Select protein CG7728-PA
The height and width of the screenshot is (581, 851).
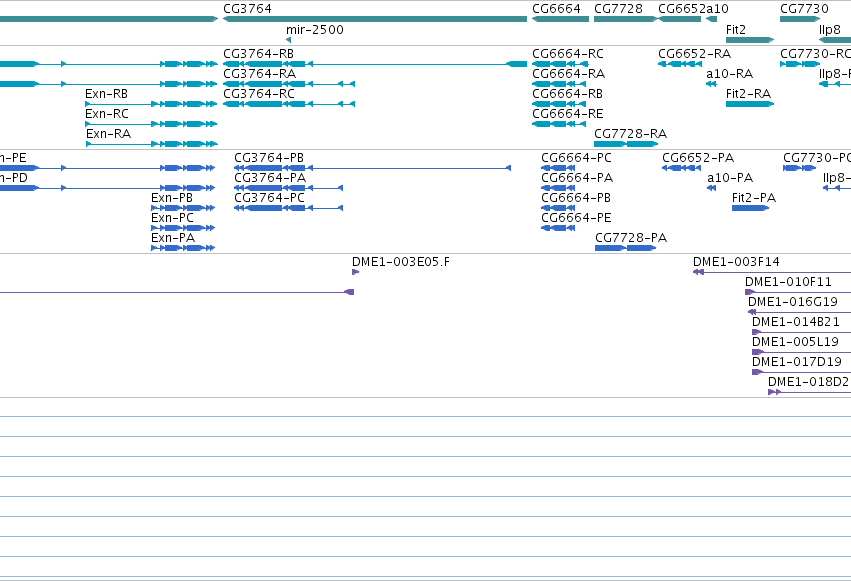(x=625, y=248)
